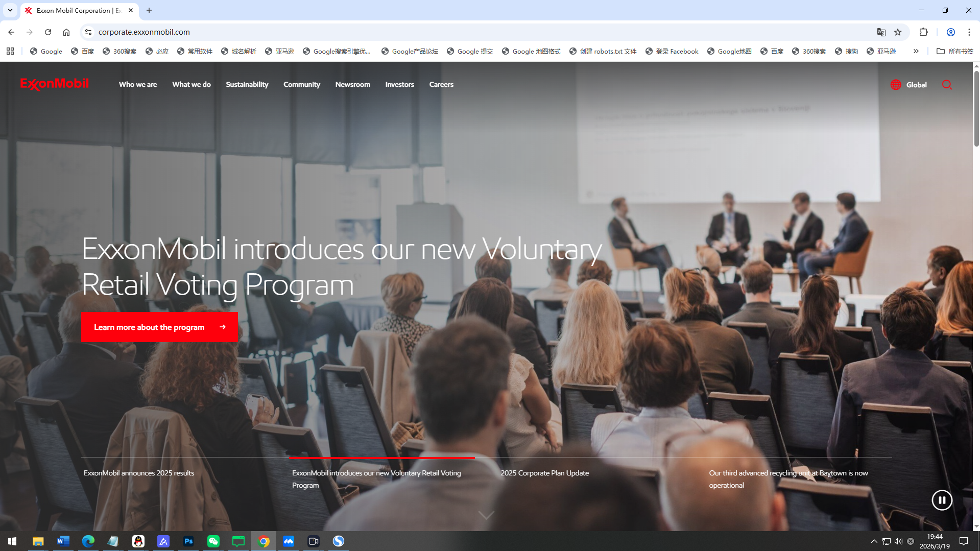Open the taskbar clock and date
Viewport: 980px width, 551px height.
(935, 541)
